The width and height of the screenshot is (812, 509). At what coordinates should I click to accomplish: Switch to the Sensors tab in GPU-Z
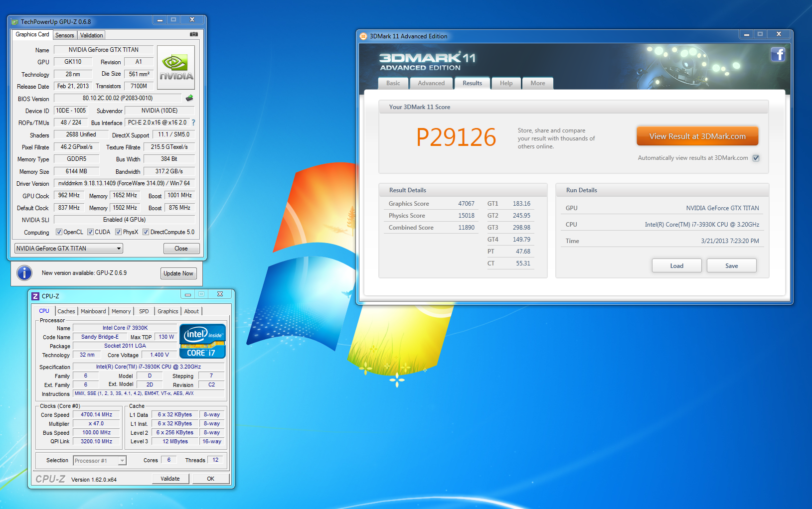click(65, 35)
